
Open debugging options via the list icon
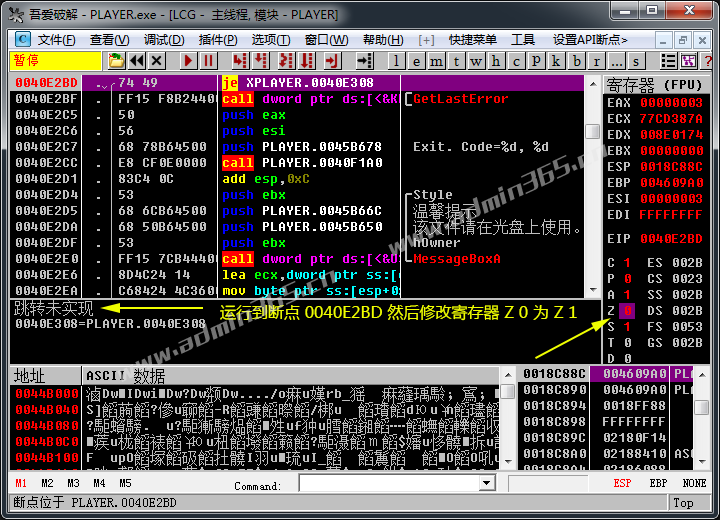(x=668, y=61)
